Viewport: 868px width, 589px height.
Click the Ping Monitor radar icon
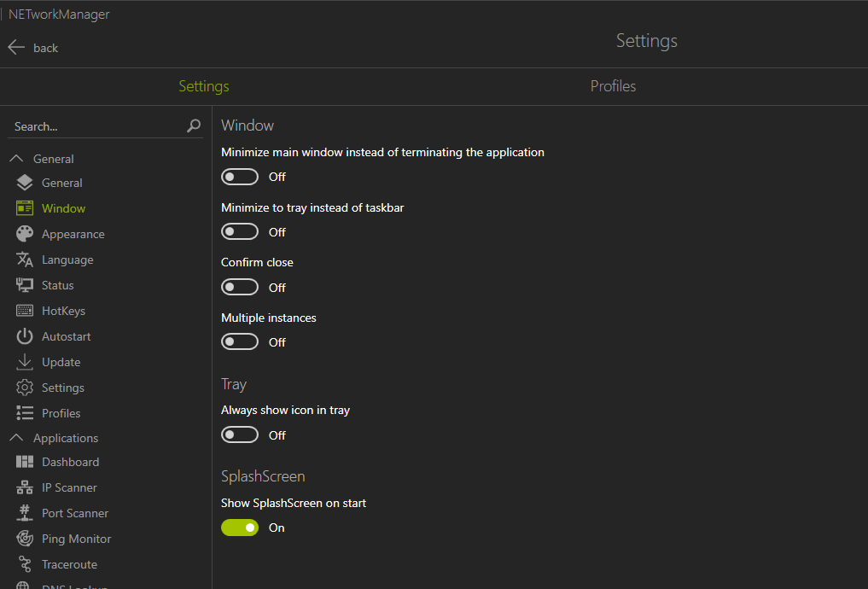tap(25, 539)
